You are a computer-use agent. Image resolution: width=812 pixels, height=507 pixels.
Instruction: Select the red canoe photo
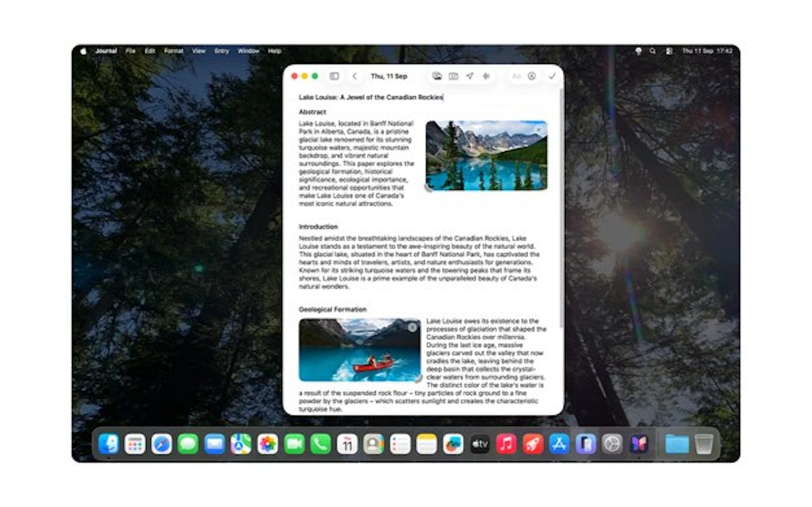(x=359, y=350)
